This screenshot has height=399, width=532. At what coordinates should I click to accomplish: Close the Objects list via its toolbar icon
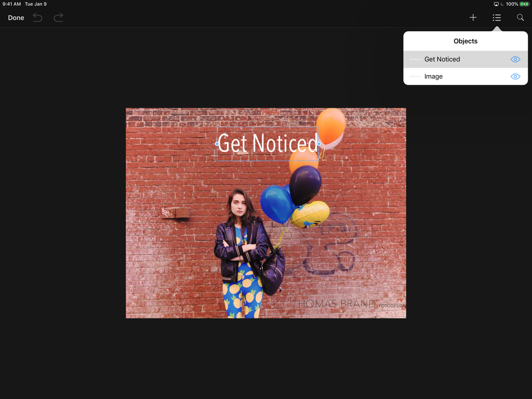497,18
